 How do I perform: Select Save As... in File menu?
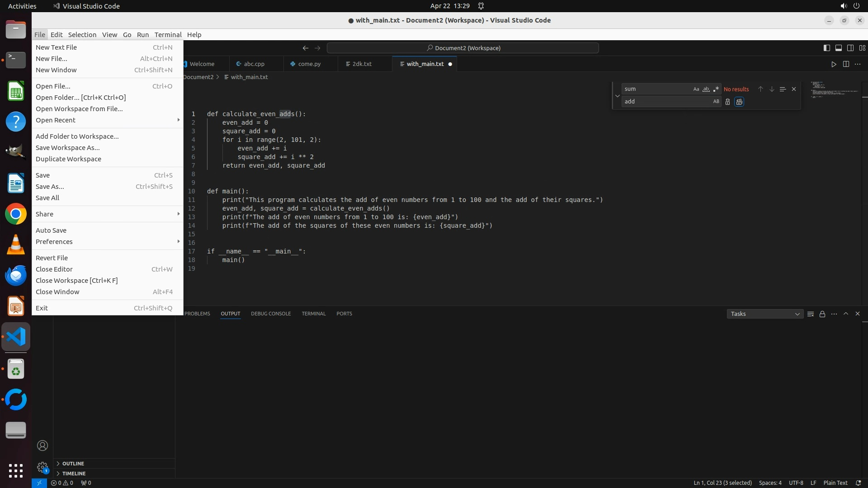[x=50, y=187]
